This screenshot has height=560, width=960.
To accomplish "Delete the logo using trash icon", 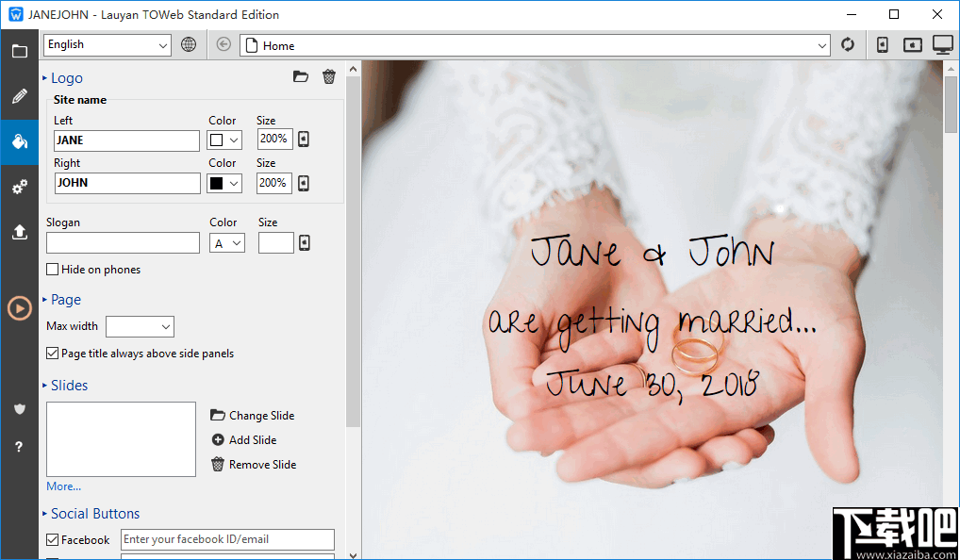I will pos(328,77).
